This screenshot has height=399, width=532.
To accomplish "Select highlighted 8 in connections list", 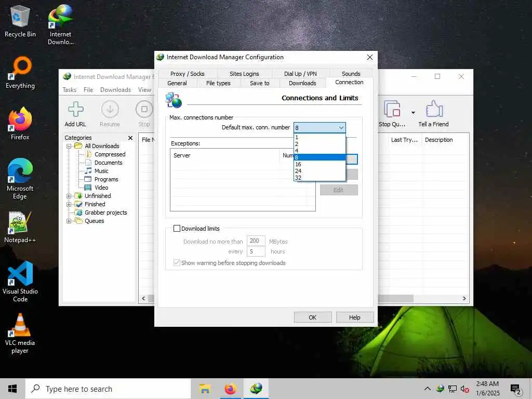I will pyautogui.click(x=320, y=157).
